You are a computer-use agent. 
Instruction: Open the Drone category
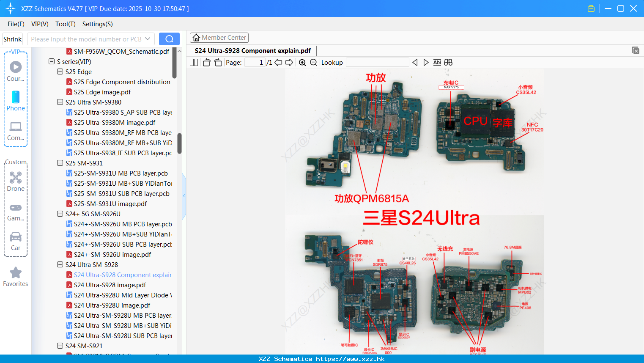[16, 181]
